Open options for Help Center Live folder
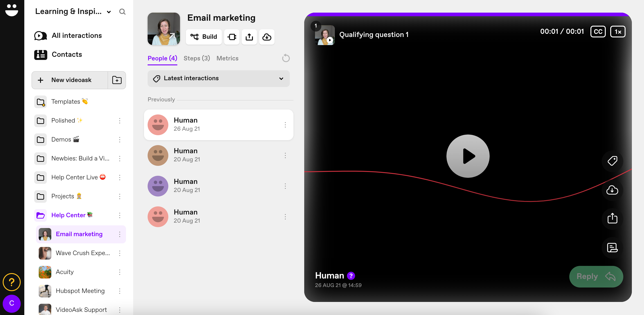This screenshot has height=315, width=644. point(119,177)
